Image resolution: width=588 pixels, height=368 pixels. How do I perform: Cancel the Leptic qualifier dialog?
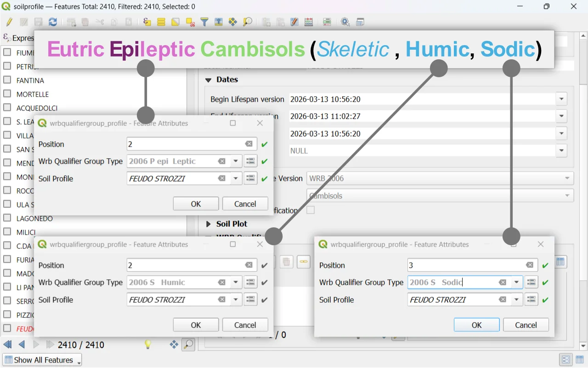click(245, 204)
